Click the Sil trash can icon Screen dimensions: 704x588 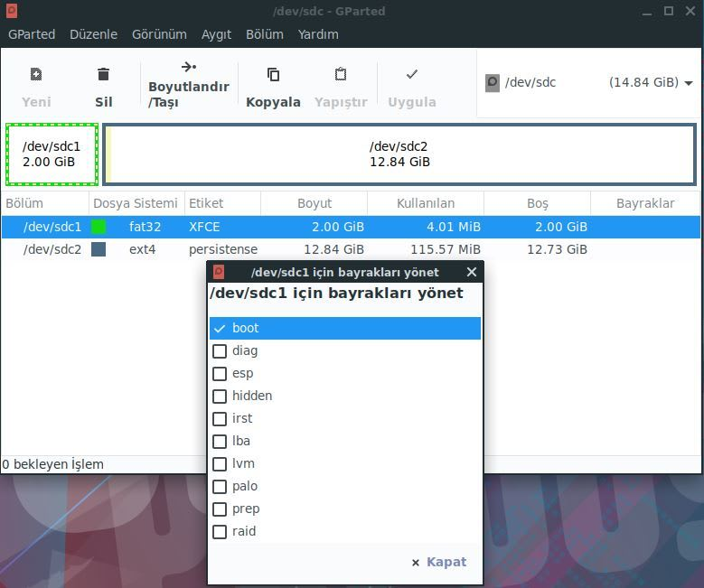click(103, 74)
